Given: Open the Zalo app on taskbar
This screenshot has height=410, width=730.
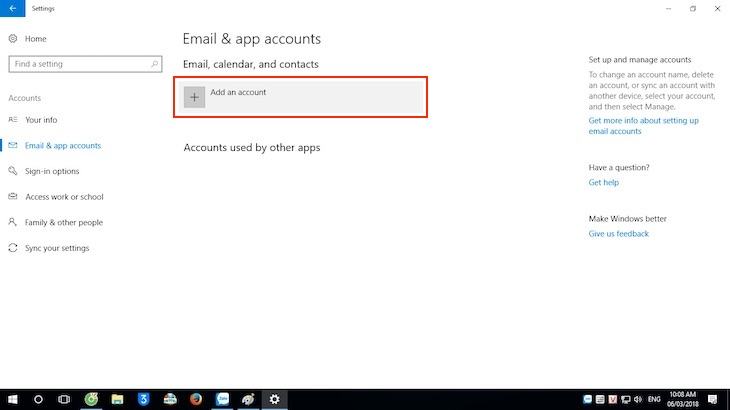Looking at the screenshot, I should coord(223,399).
